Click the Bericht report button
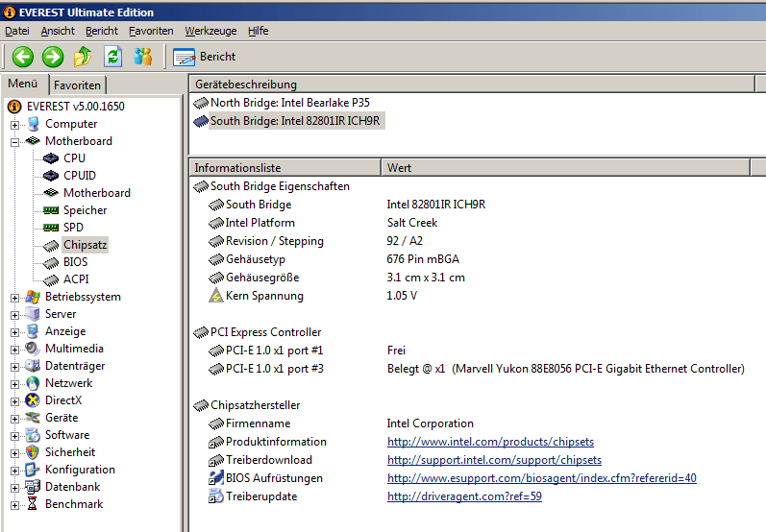This screenshot has height=532, width=766. click(x=204, y=57)
